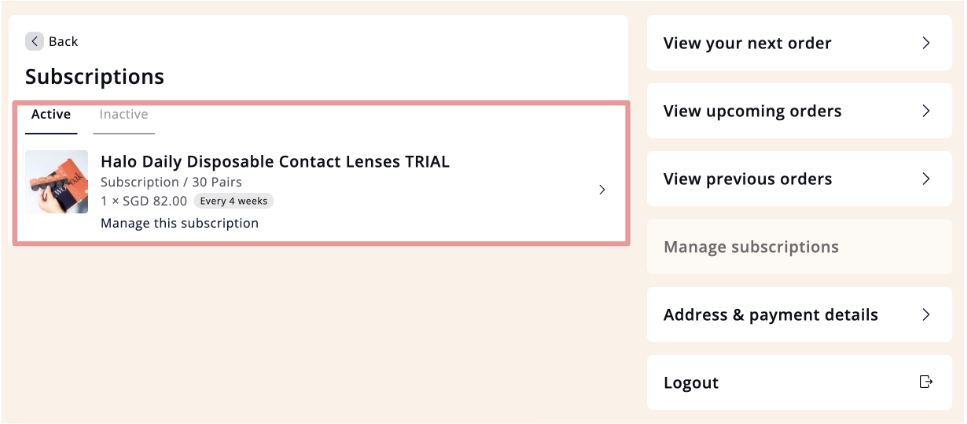Open the Halo lenses subscription chevron
This screenshot has width=967, height=424.
[603, 190]
